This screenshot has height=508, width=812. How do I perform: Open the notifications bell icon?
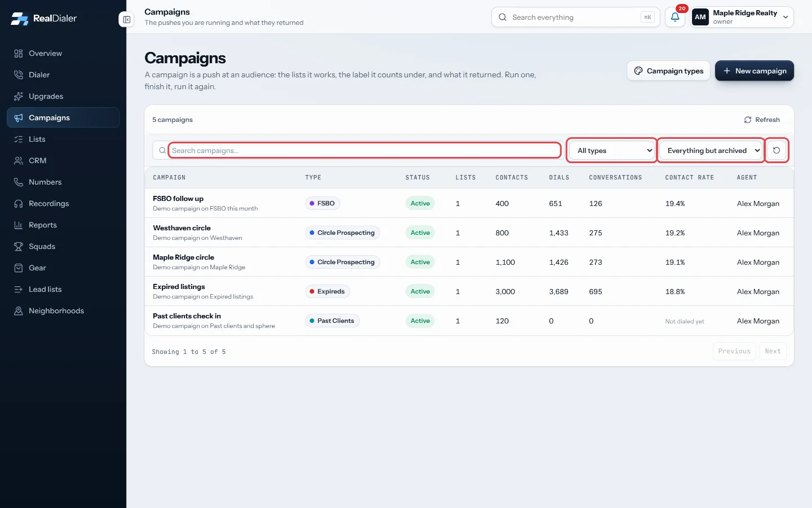pos(675,17)
